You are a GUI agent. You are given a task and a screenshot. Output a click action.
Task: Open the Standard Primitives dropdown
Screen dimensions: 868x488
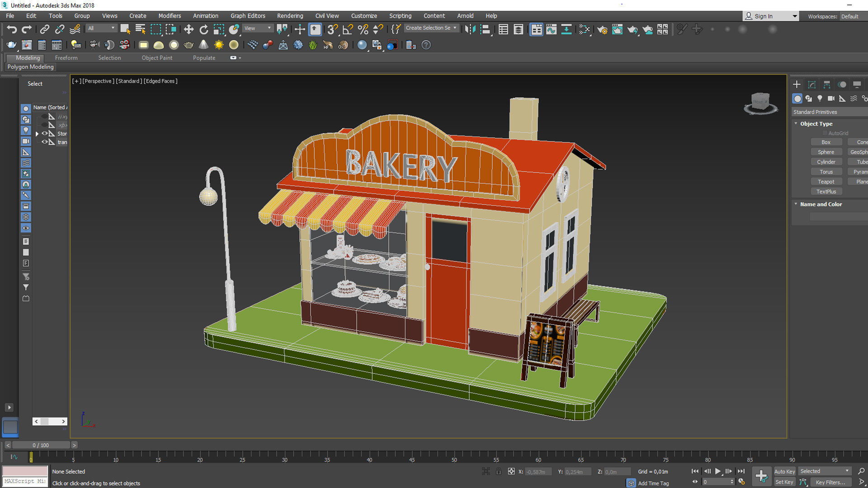(830, 112)
